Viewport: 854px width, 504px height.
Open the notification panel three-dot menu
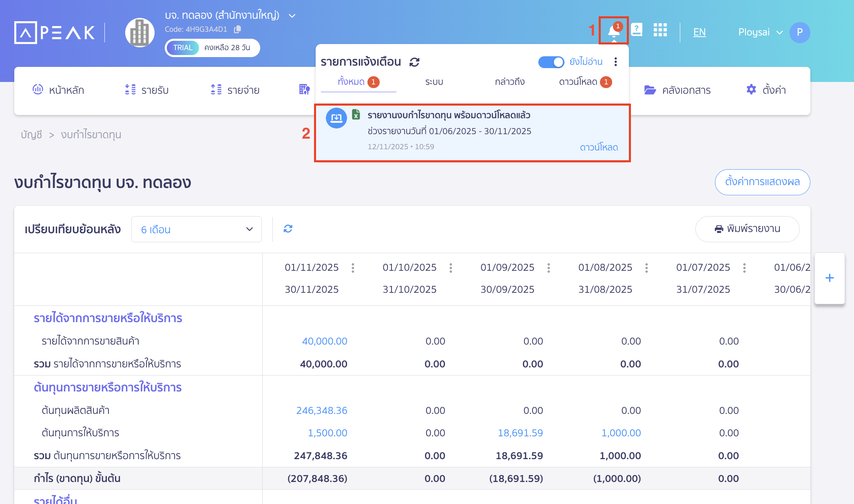click(615, 62)
